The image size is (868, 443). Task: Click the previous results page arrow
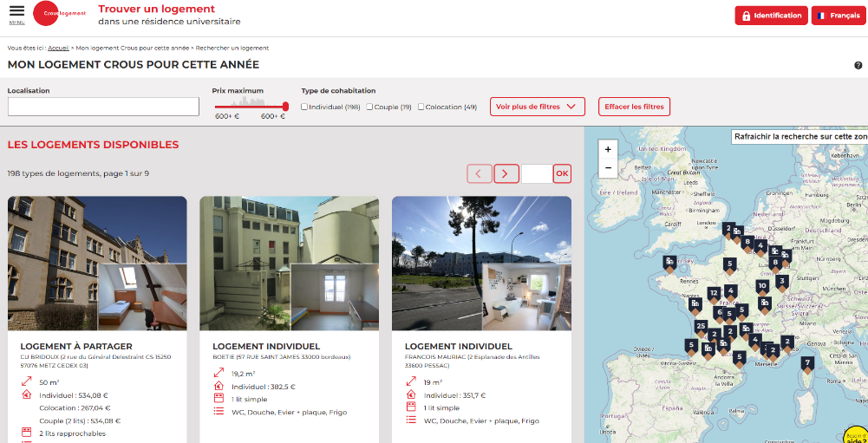click(x=480, y=174)
